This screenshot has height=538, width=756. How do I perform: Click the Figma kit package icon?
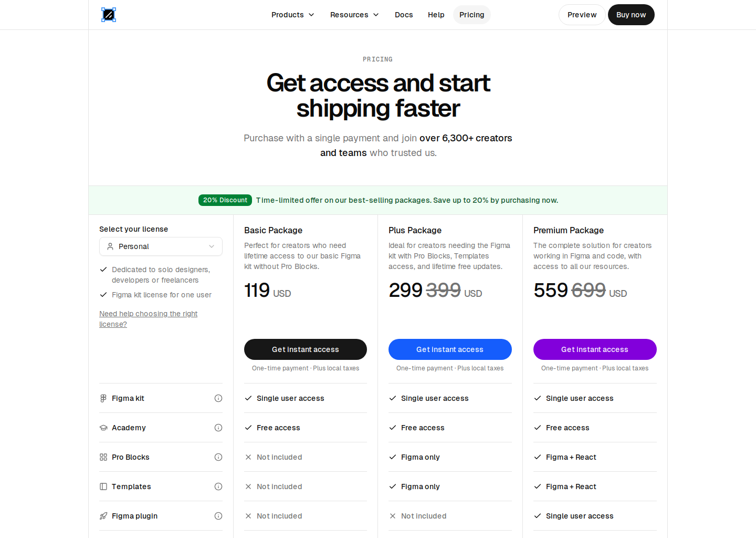pyautogui.click(x=103, y=398)
